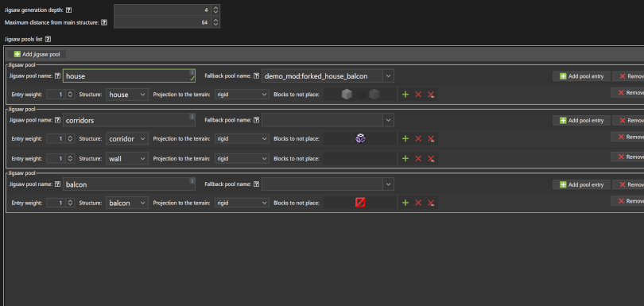Open Projection to the terrain dropdown in house row

(242, 95)
